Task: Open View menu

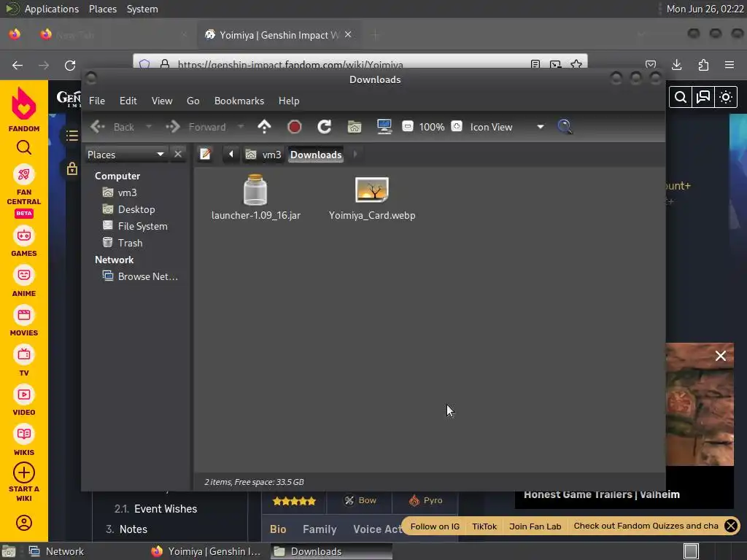Action: pyautogui.click(x=162, y=101)
